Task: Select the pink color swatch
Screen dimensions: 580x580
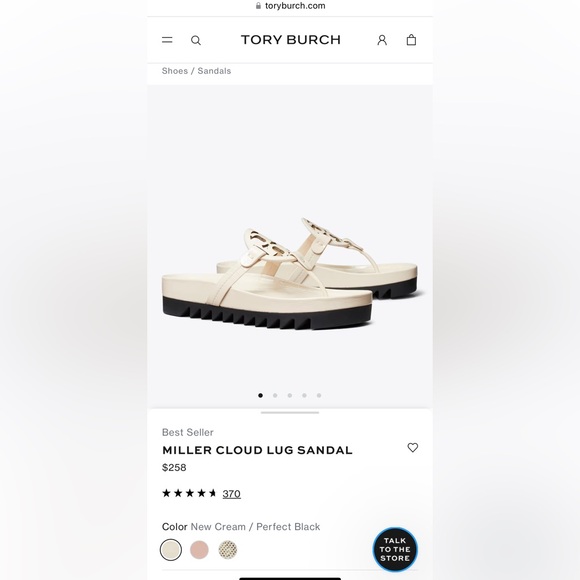Action: point(199,550)
